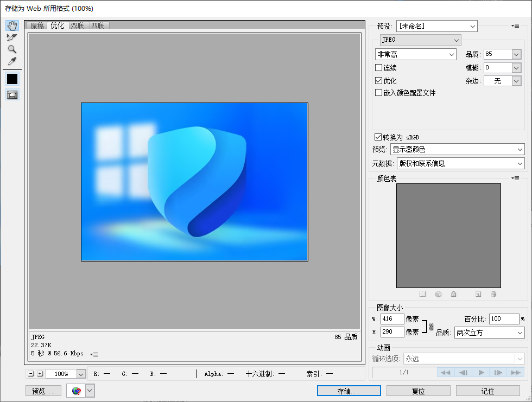Open the preset flyout menu icon
532x402 pixels.
click(x=515, y=25)
